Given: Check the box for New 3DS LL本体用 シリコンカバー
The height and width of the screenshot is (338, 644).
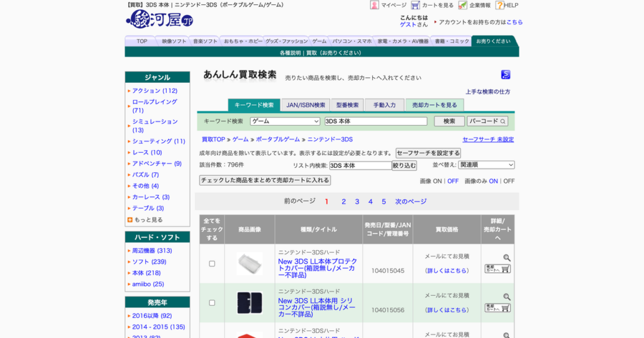Looking at the screenshot, I should tap(212, 303).
